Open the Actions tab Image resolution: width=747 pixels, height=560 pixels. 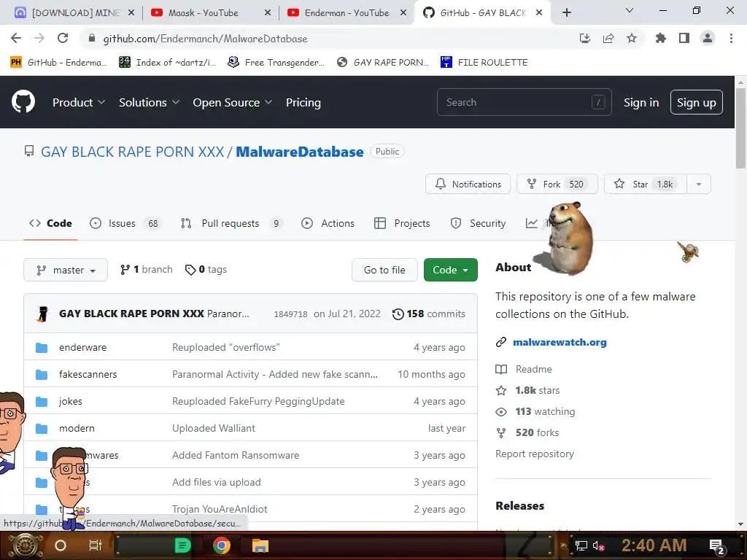(328, 223)
